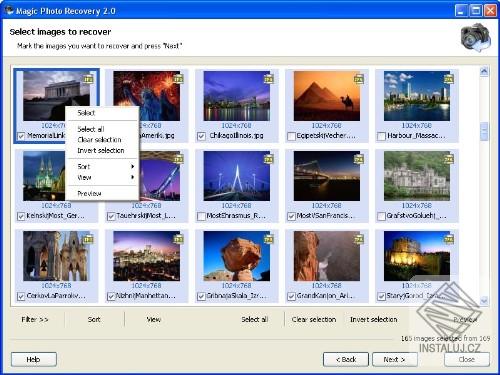Screen dimensions: 500x375
Task: Check the MostEhrasmus image checkbox
Action: pyautogui.click(x=201, y=216)
